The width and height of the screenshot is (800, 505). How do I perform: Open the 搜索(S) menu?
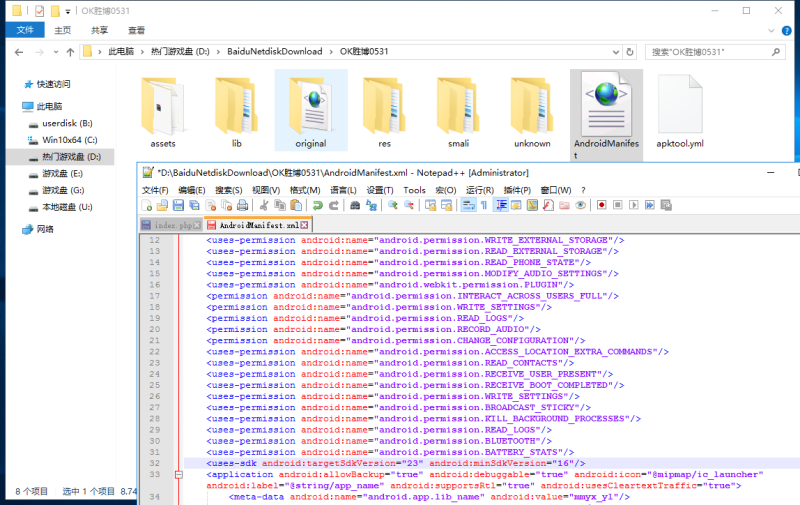pos(229,190)
